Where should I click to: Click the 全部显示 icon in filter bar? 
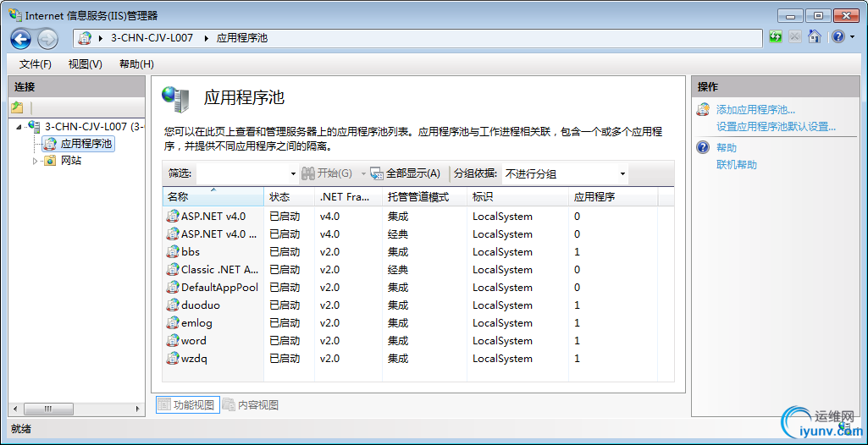point(377,173)
